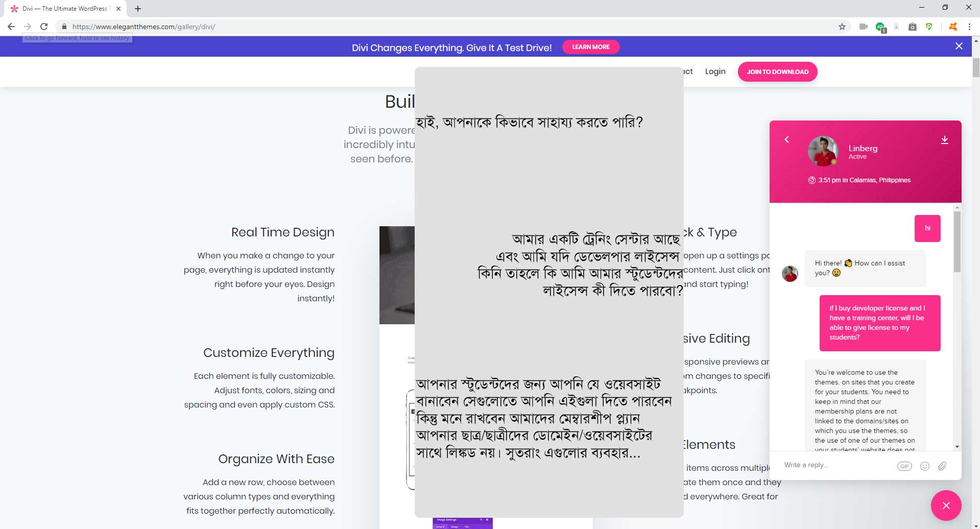The image size is (980, 529).
Task: Click the Real Time Design heading
Action: pos(283,232)
